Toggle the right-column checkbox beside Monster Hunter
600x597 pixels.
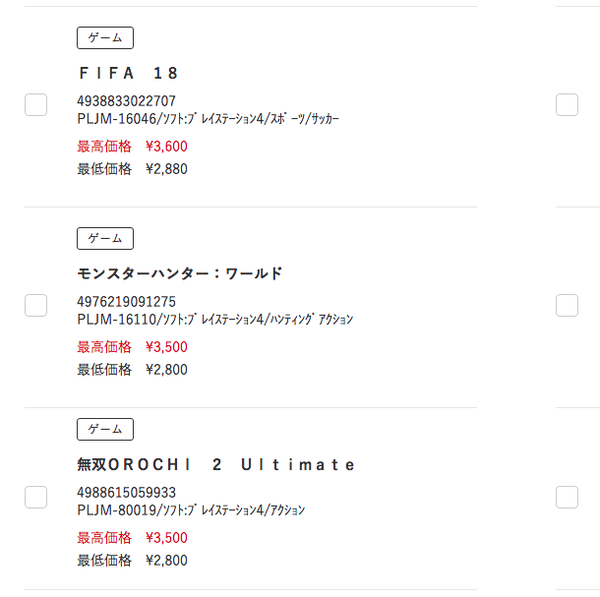(567, 305)
